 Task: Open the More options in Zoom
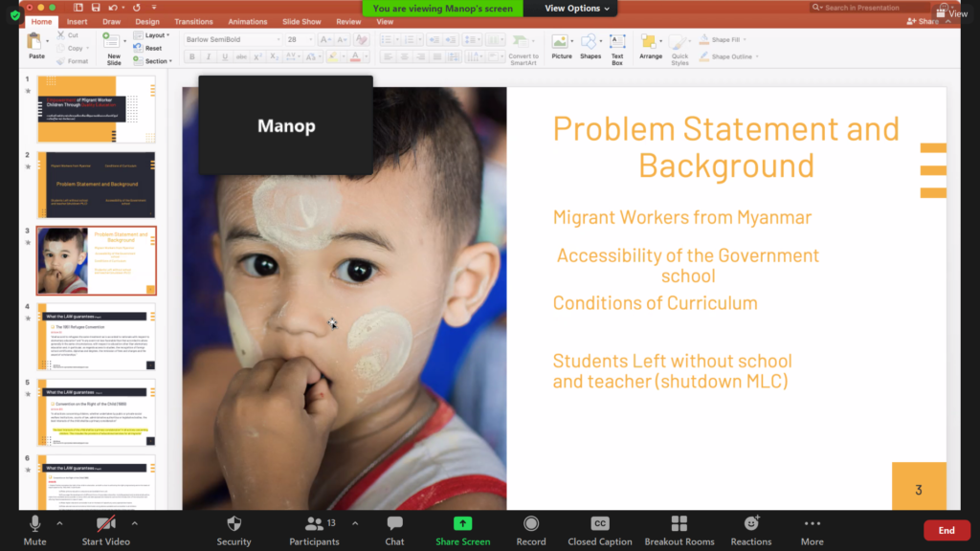[x=812, y=530]
